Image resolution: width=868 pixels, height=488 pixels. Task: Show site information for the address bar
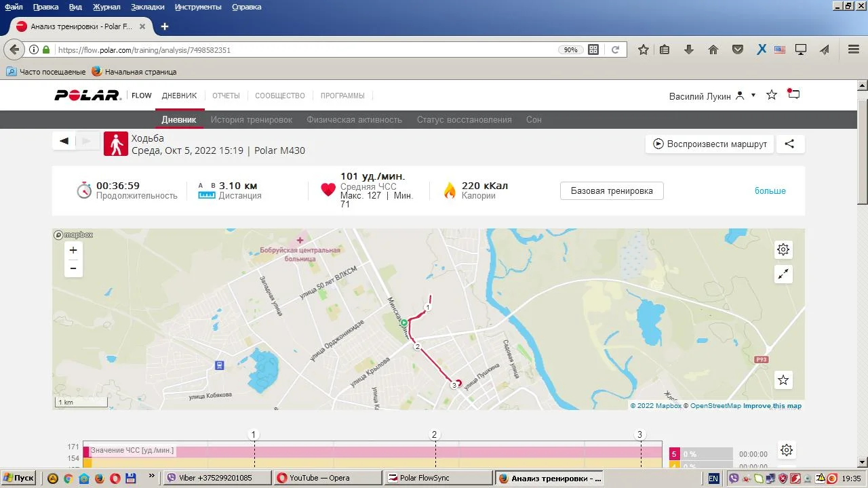tap(34, 49)
